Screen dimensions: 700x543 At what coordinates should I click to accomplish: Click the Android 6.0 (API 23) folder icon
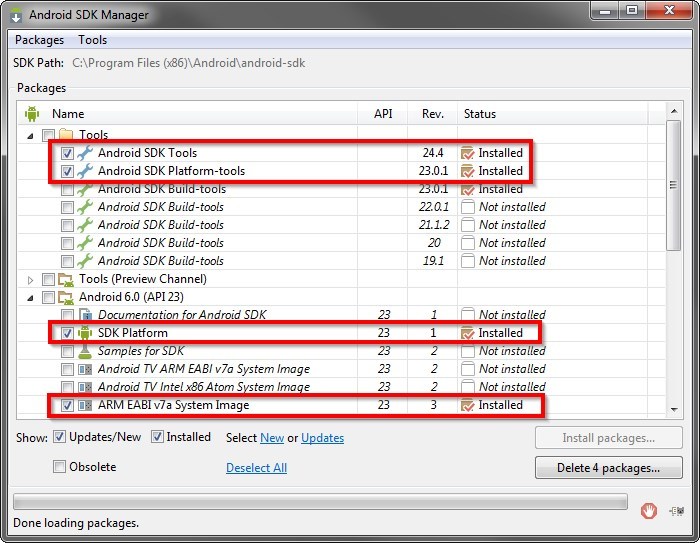click(x=66, y=298)
